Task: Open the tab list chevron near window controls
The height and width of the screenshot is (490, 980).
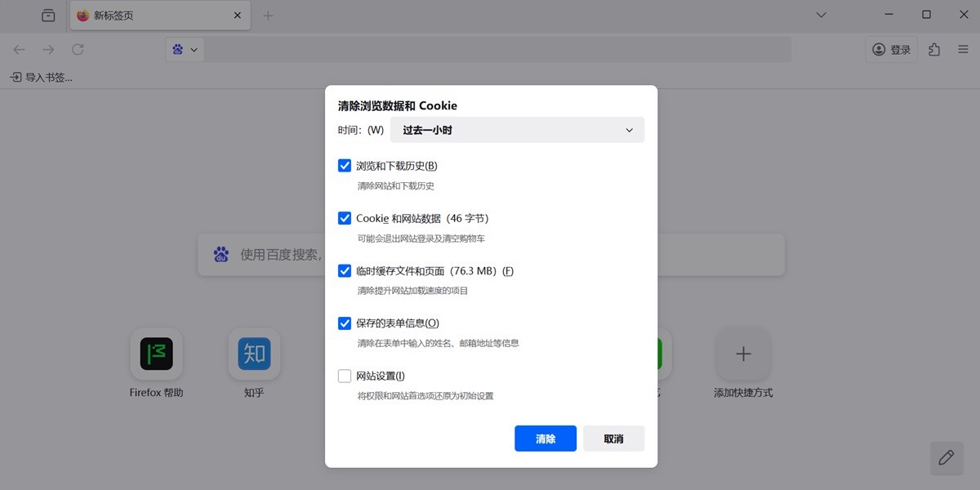Action: 821,15
